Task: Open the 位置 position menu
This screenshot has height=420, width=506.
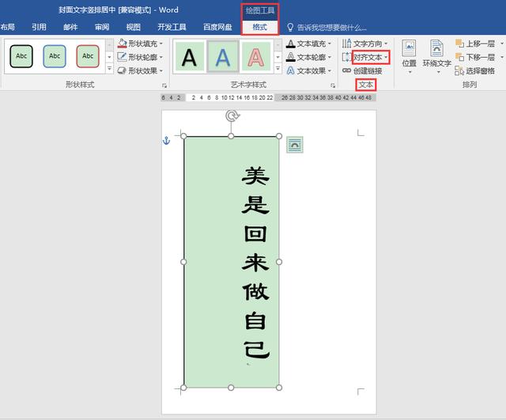Action: point(410,56)
